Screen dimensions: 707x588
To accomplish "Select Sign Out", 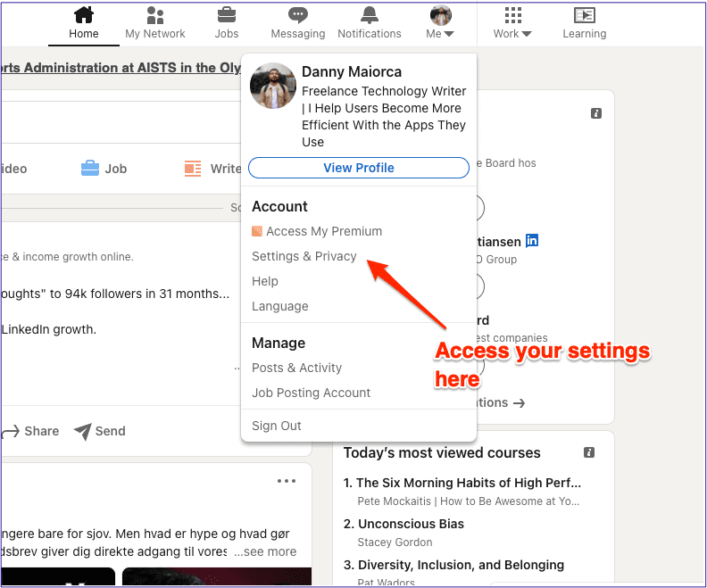I will coord(277,426).
